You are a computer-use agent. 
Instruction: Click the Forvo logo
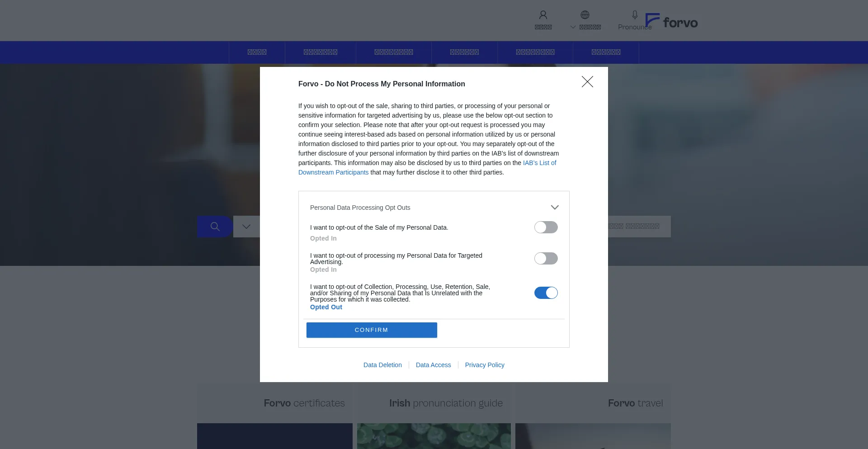[671, 21]
